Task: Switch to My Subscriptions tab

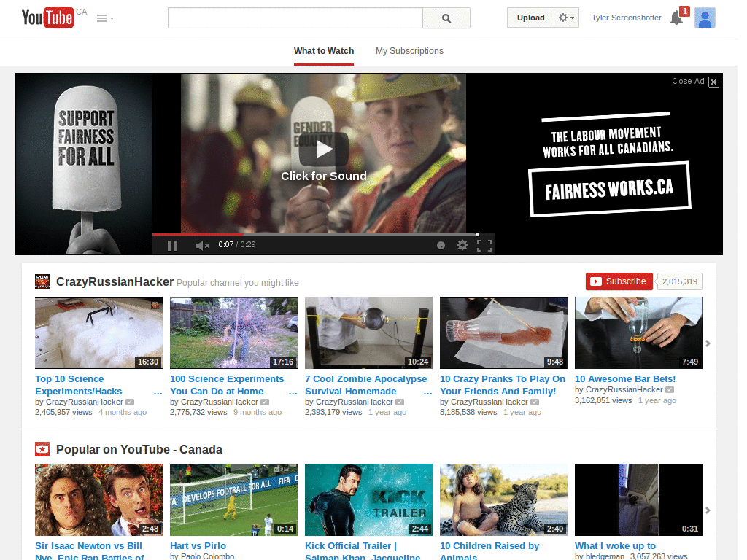Action: 409,51
